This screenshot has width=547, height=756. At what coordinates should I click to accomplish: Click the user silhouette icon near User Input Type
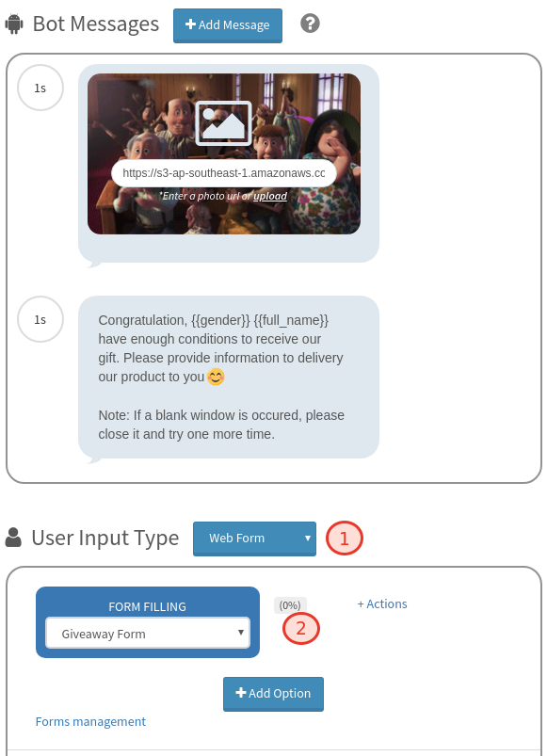(13, 538)
